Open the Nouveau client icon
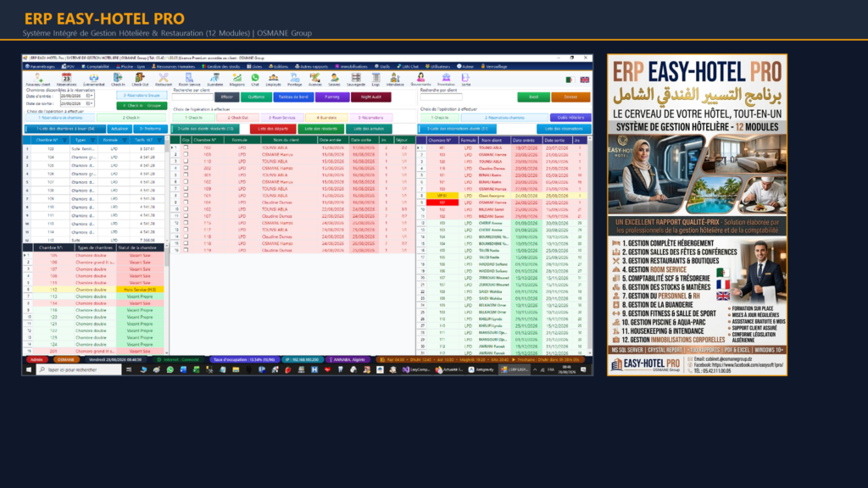Image resolution: width=868 pixels, height=488 pixels. 37,79
